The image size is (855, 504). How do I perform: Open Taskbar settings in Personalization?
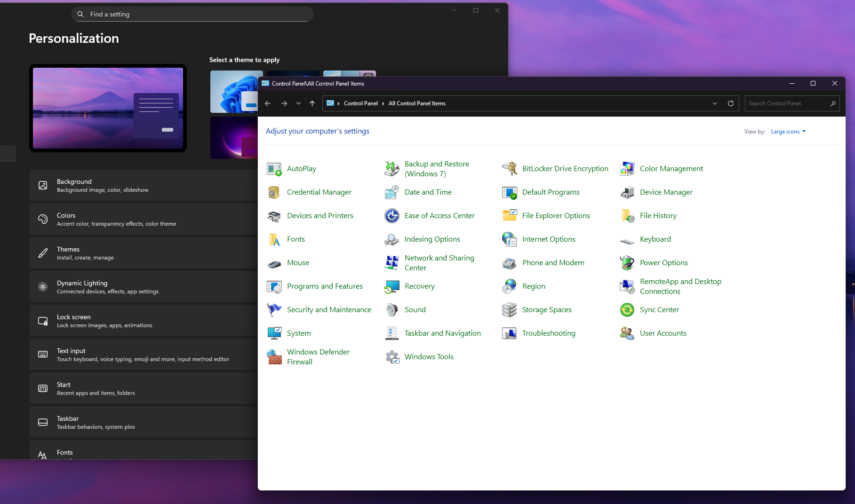click(144, 422)
